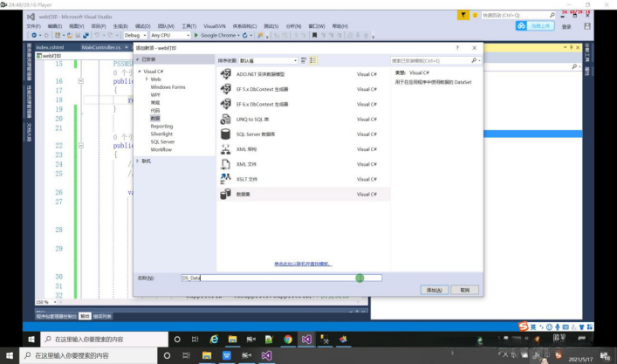Image resolution: width=617 pixels, height=364 pixels.
Task: Select Workflow in the category tree
Action: click(x=161, y=149)
